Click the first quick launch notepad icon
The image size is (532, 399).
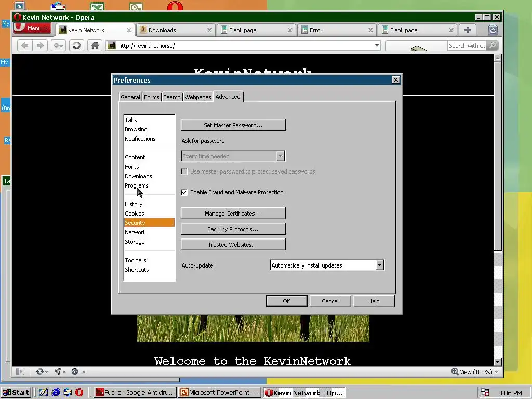click(44, 393)
